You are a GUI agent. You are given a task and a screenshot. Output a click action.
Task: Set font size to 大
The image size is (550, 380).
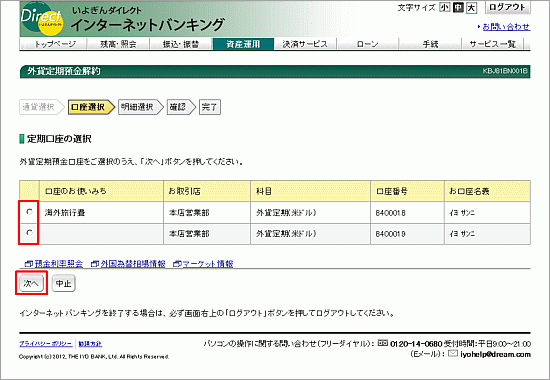[472, 7]
